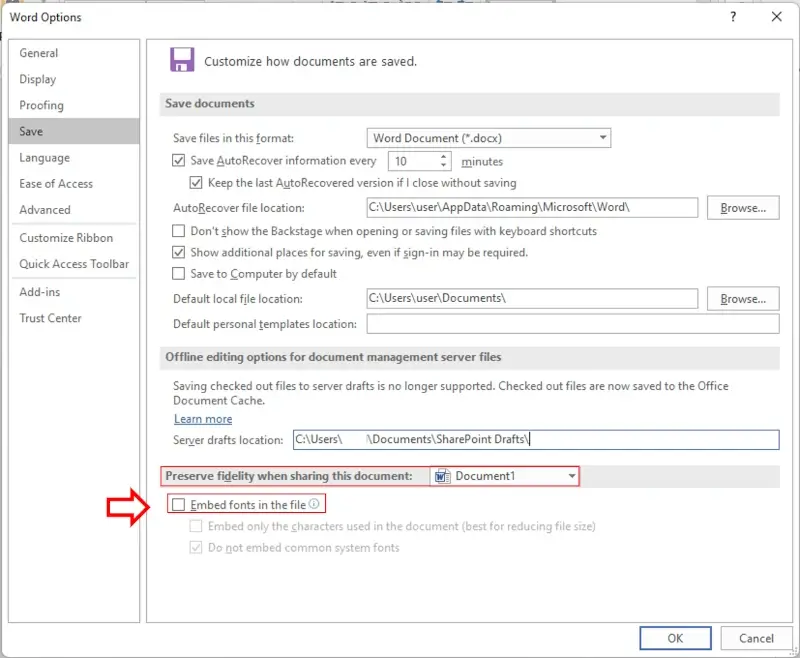Select Customize Ribbon category
The width and height of the screenshot is (800, 658).
(x=74, y=238)
